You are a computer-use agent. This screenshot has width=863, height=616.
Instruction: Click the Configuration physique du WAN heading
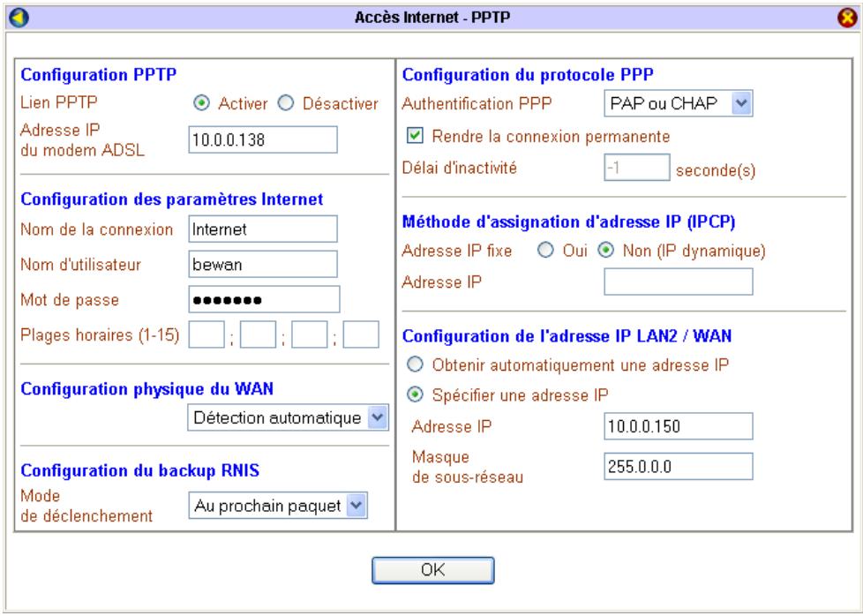pyautogui.click(x=147, y=388)
